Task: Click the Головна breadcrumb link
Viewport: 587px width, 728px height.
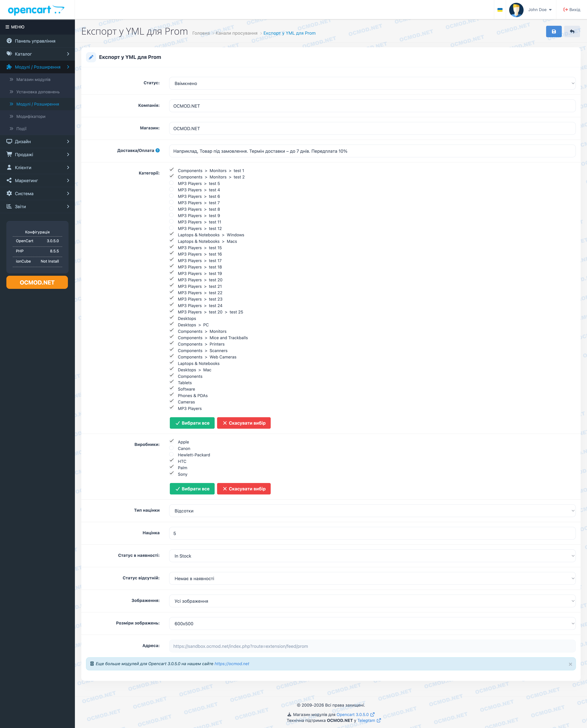Action: [x=201, y=33]
